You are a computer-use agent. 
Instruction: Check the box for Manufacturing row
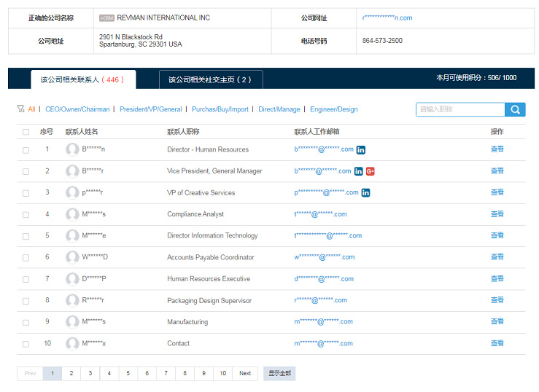tap(26, 323)
